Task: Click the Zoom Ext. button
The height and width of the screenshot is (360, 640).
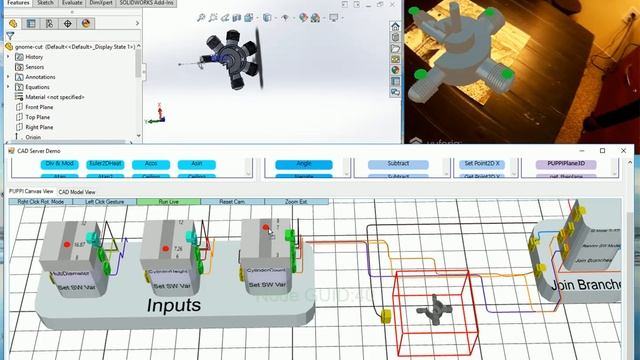Action: 296,202
